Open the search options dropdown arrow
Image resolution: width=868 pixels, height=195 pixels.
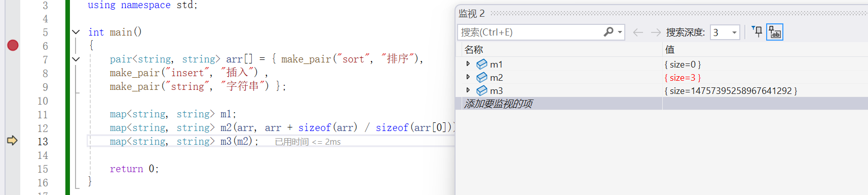pos(620,32)
